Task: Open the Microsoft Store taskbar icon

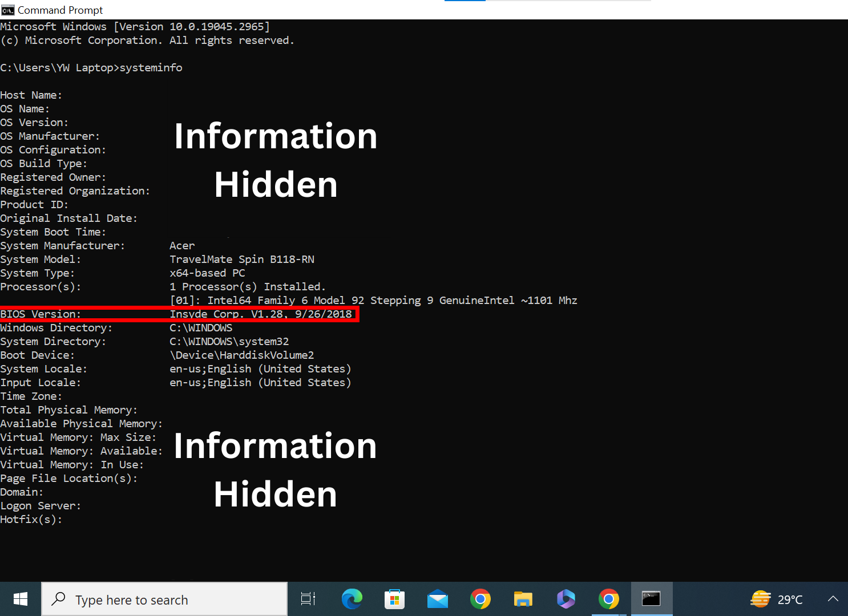Action: [x=394, y=599]
